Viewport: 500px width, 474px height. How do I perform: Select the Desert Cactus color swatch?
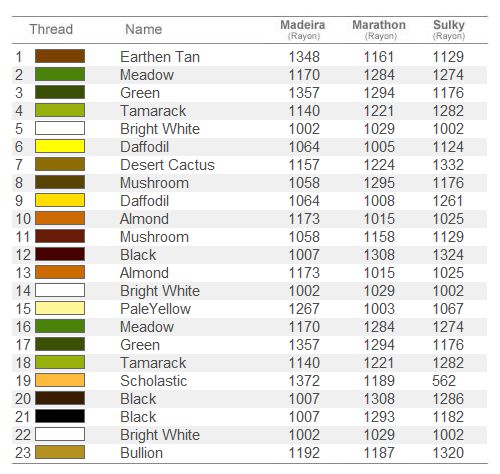coord(60,164)
